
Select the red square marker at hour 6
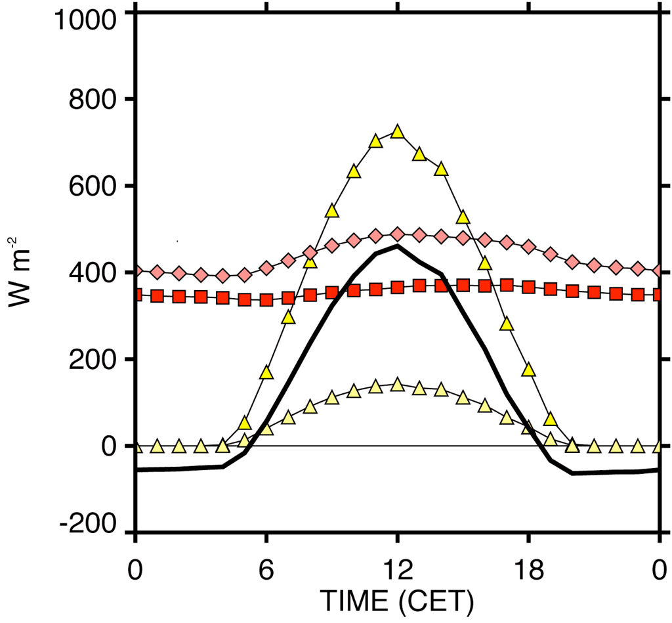tap(266, 300)
